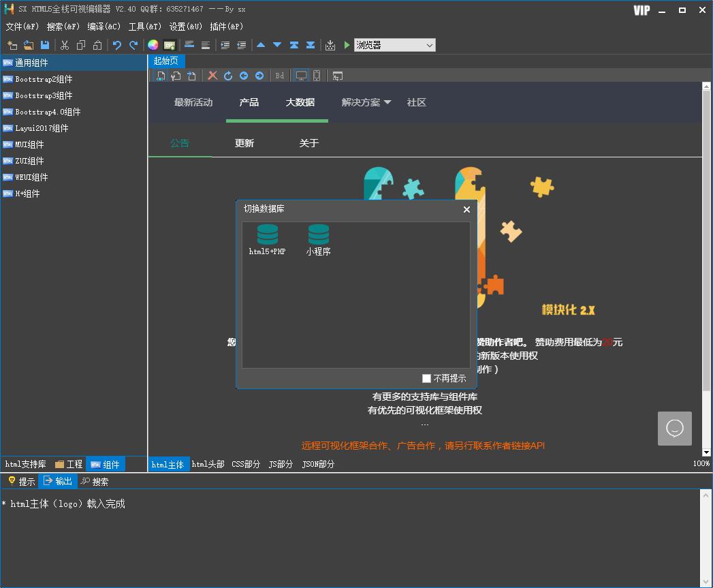
Task: Click the Save floppy disk icon
Action: 45,45
